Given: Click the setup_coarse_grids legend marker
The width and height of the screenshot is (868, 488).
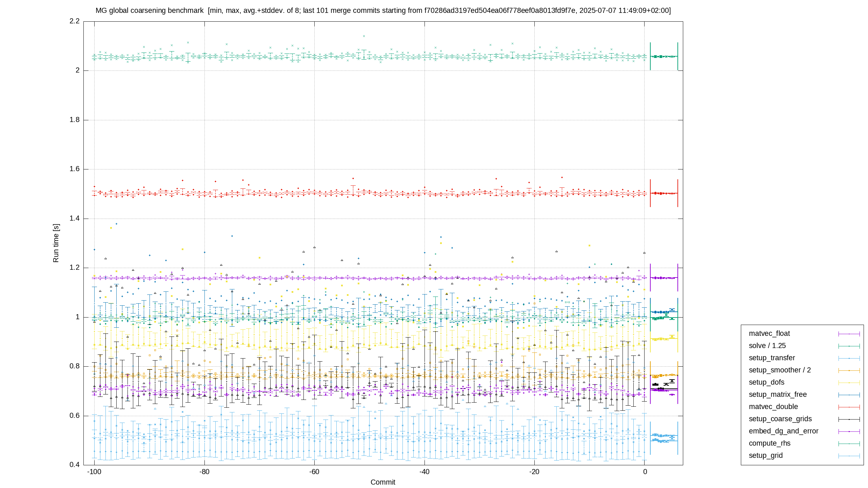Looking at the screenshot, I should click(849, 419).
